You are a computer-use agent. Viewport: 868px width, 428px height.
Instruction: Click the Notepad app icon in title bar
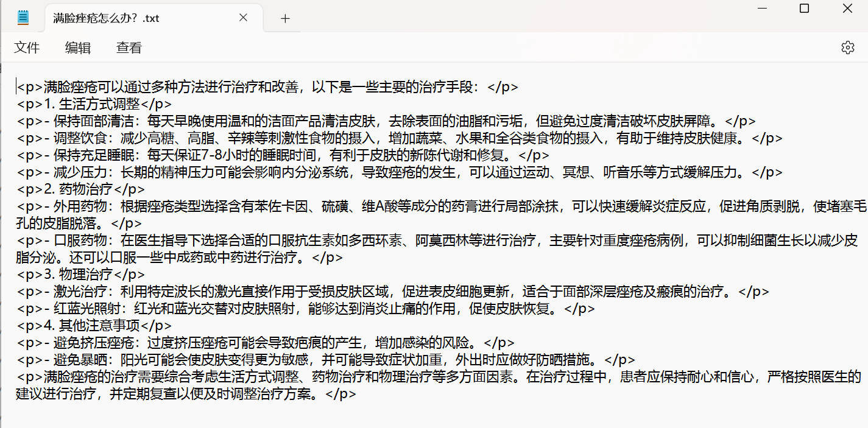(x=23, y=18)
